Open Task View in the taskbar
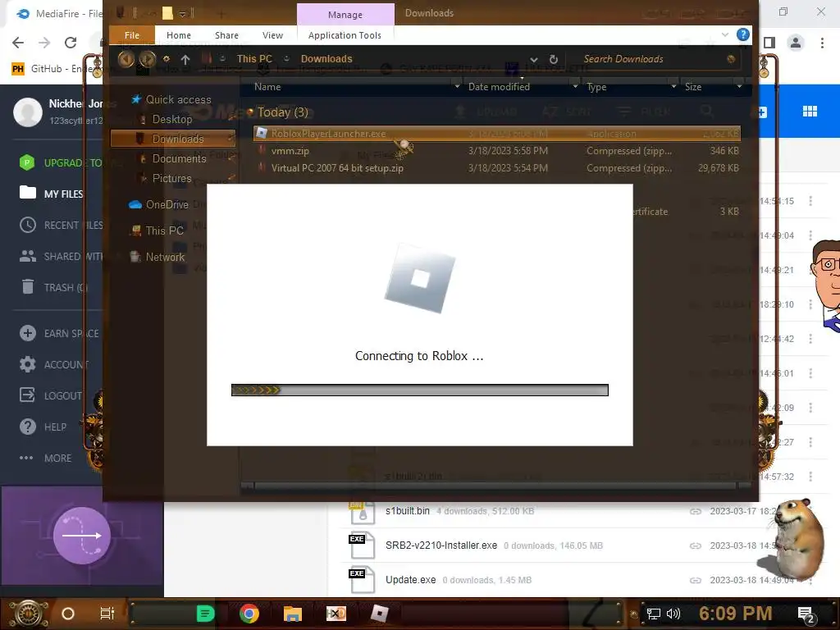This screenshot has height=630, width=840. point(107,614)
